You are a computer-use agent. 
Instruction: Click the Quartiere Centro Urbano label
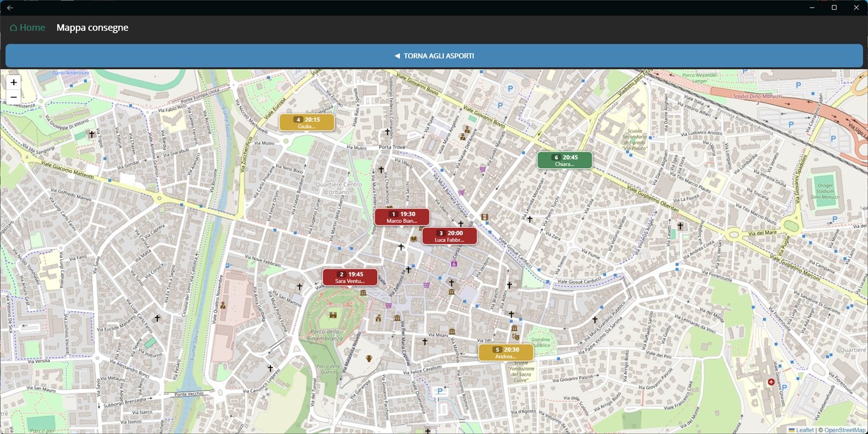[x=339, y=188]
